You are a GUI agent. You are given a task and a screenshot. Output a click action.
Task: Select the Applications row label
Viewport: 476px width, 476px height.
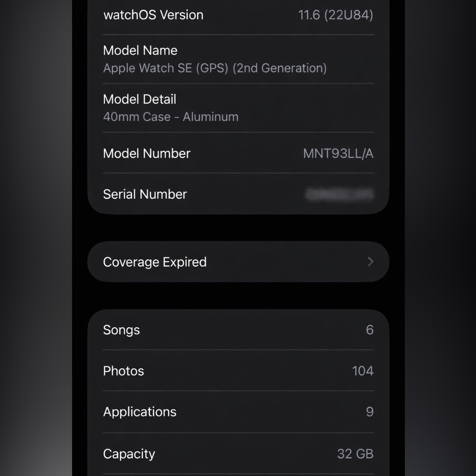139,412
